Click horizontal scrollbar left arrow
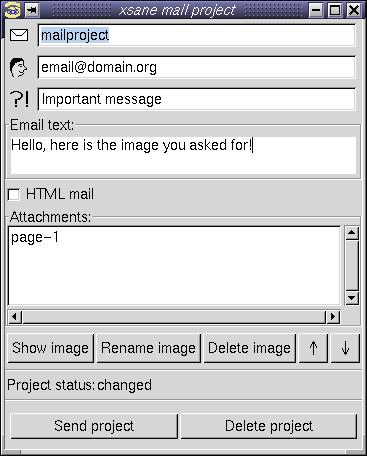 [15, 317]
